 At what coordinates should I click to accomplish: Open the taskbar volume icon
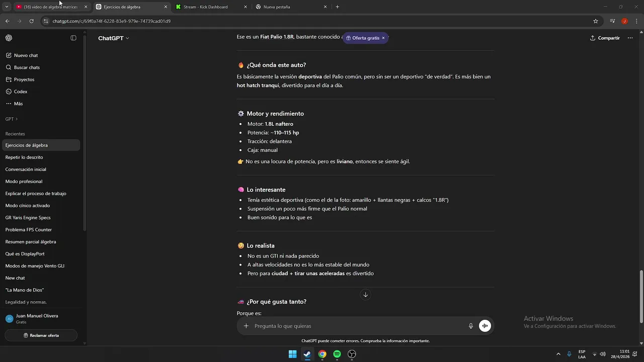click(x=603, y=354)
